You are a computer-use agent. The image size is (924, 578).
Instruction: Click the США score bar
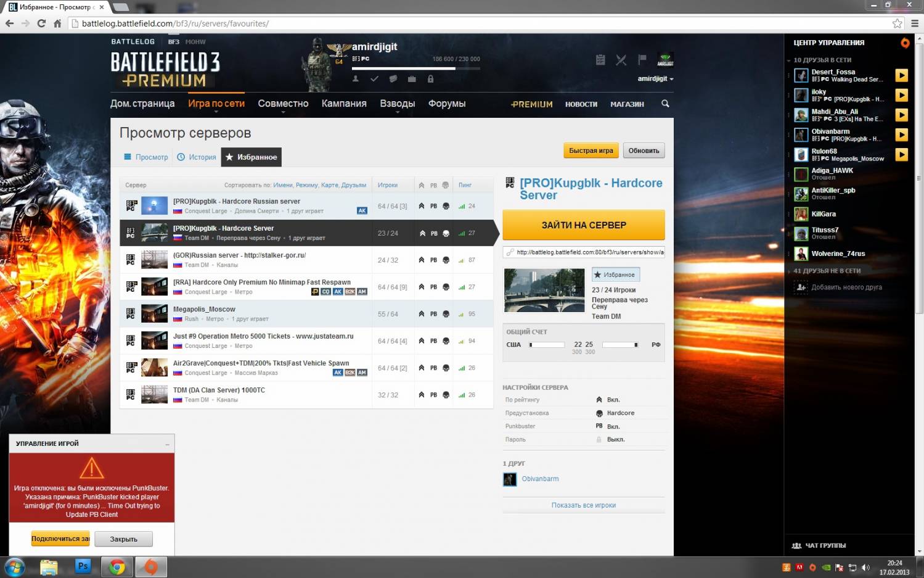point(547,345)
